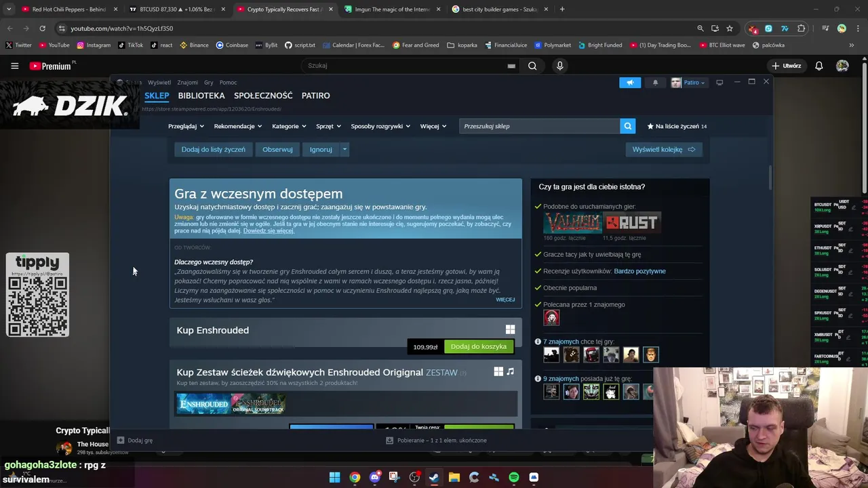Screen dimensions: 868x488
Task: Open Na liście życzeń wishlist button
Action: click(x=677, y=126)
